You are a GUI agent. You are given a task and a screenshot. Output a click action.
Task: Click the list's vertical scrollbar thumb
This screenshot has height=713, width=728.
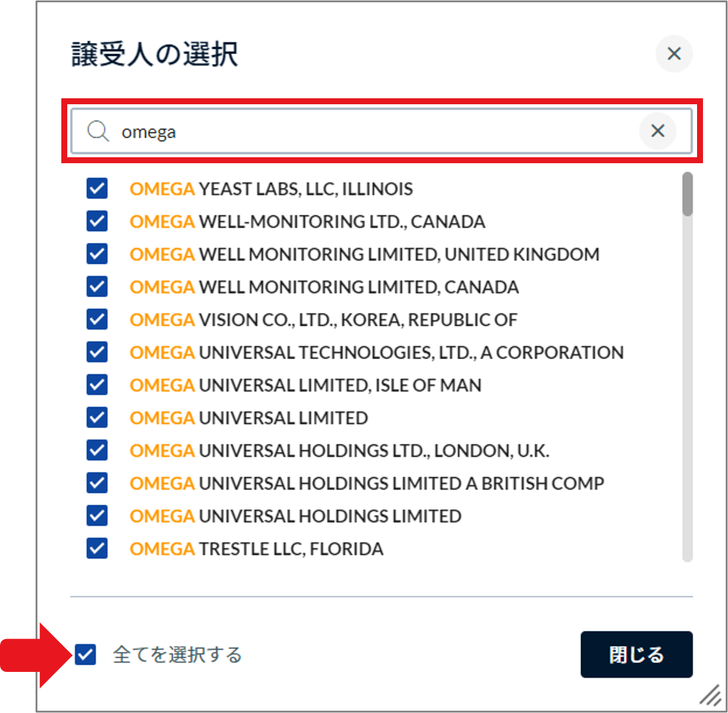point(688,194)
